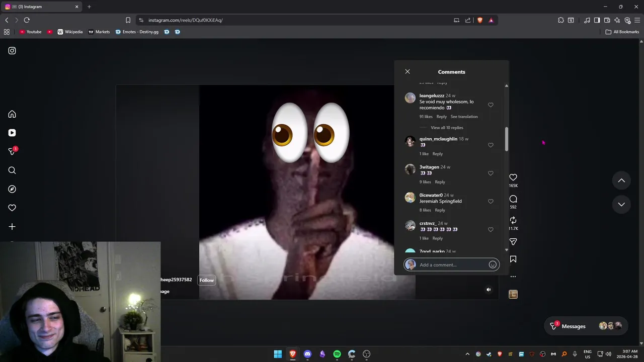Open Search in the Instagram sidebar

(12, 170)
